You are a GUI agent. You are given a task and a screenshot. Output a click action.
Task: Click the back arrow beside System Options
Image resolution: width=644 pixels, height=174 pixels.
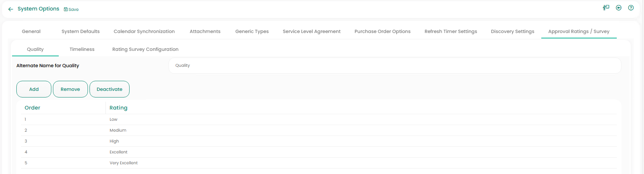click(x=11, y=9)
